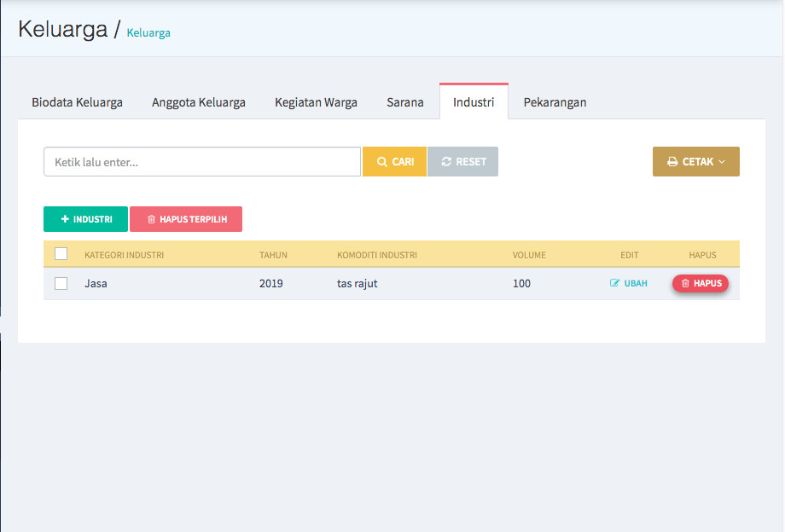785x532 pixels.
Task: Click the refresh icon on RESET button
Action: (446, 162)
